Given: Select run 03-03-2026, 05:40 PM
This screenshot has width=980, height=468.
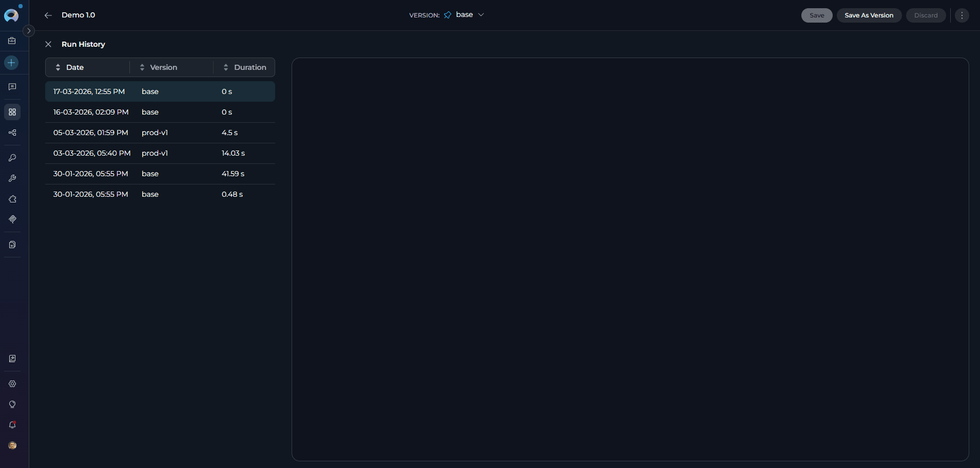Looking at the screenshot, I should (160, 153).
